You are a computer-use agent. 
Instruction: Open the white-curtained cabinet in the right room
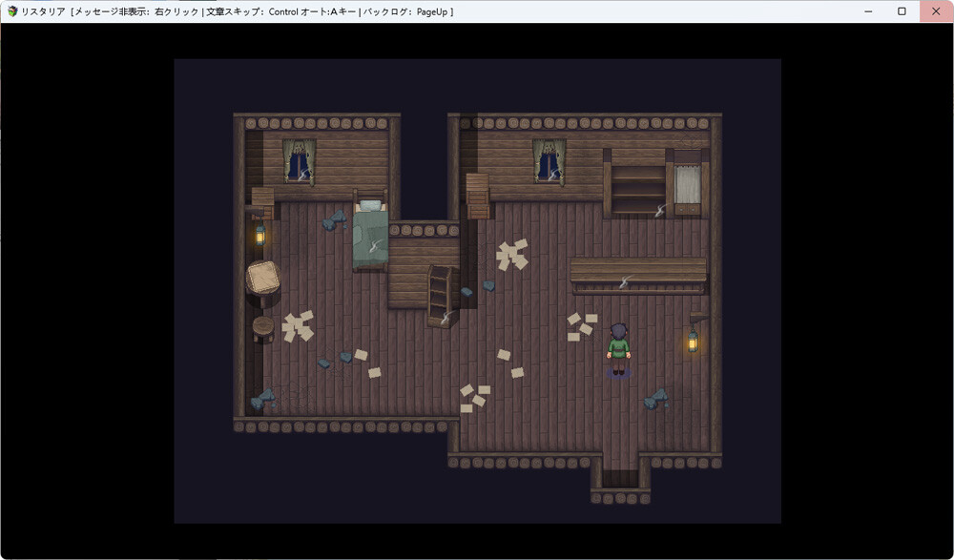point(689,184)
